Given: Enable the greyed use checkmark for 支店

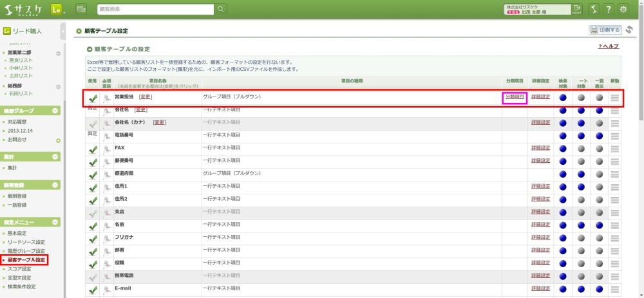Looking at the screenshot, I should (x=93, y=212).
